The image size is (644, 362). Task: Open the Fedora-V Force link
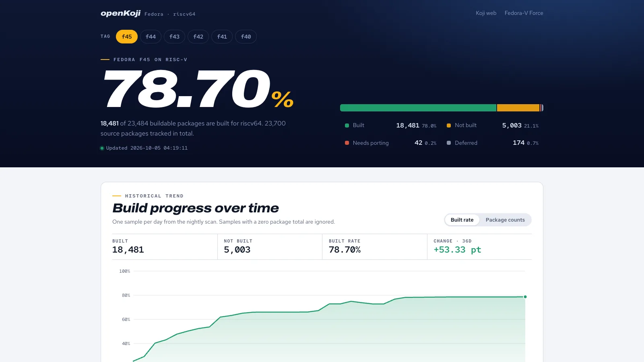coord(524,13)
